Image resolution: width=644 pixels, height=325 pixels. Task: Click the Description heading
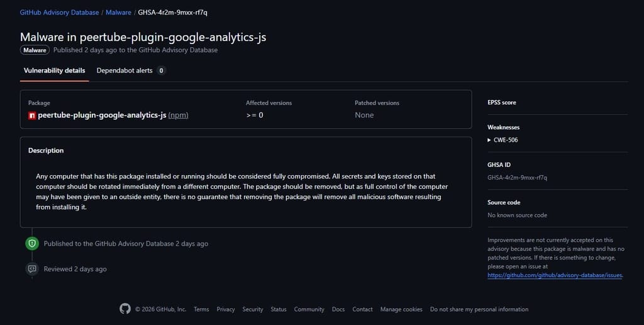46,151
